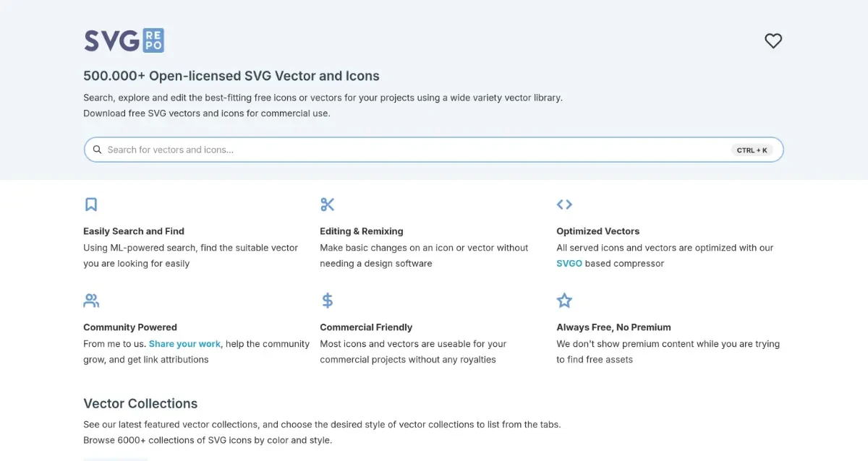Click the star icon above Always Free
Screen dimensions: 868x461
pyautogui.click(x=564, y=301)
